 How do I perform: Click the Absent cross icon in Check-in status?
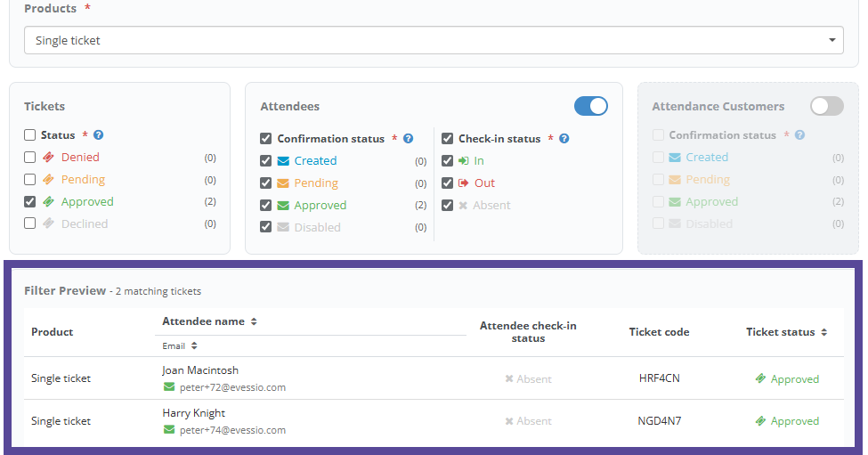463,206
